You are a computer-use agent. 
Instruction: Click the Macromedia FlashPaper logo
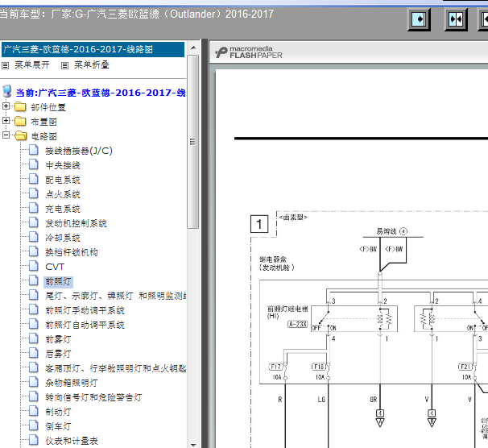click(245, 52)
